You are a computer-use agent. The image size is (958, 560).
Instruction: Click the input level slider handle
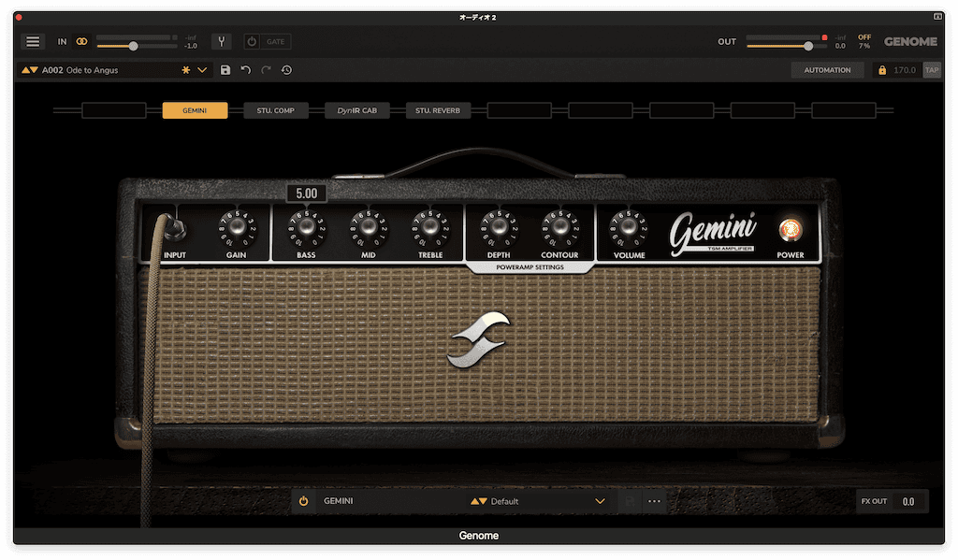[133, 46]
